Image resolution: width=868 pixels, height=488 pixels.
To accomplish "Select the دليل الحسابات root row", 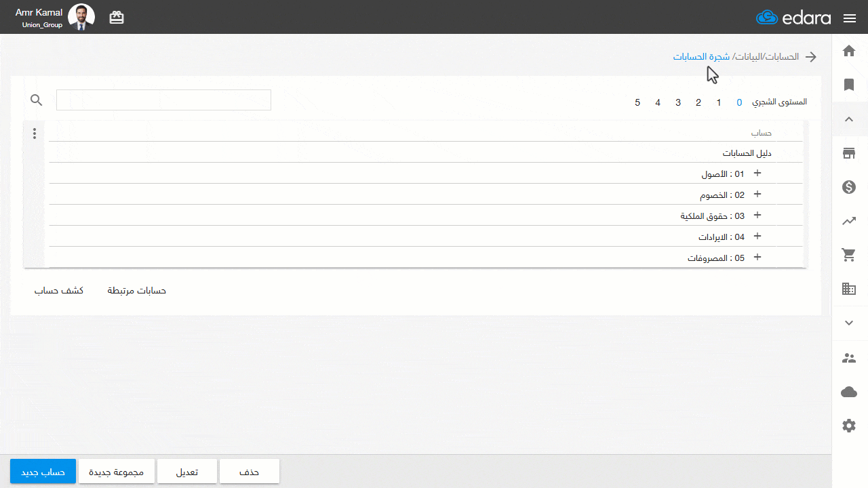I will (x=426, y=152).
